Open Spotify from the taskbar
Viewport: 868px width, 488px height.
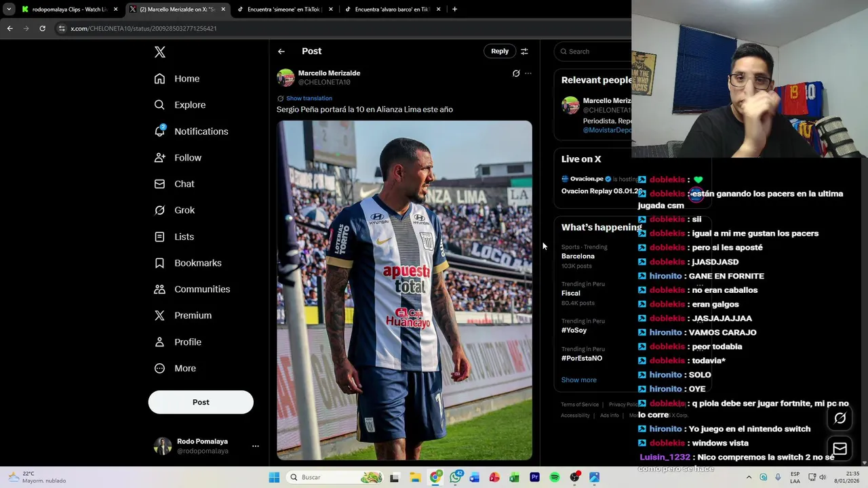(x=555, y=477)
